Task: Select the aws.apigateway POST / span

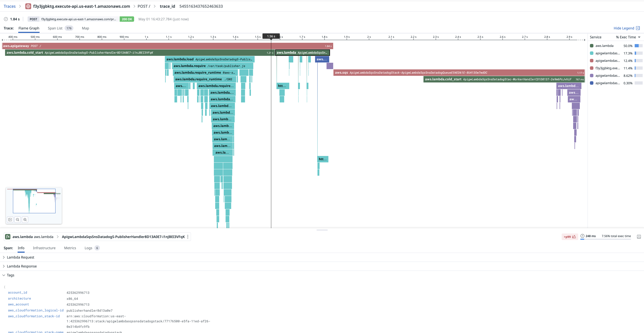Action: [x=168, y=46]
